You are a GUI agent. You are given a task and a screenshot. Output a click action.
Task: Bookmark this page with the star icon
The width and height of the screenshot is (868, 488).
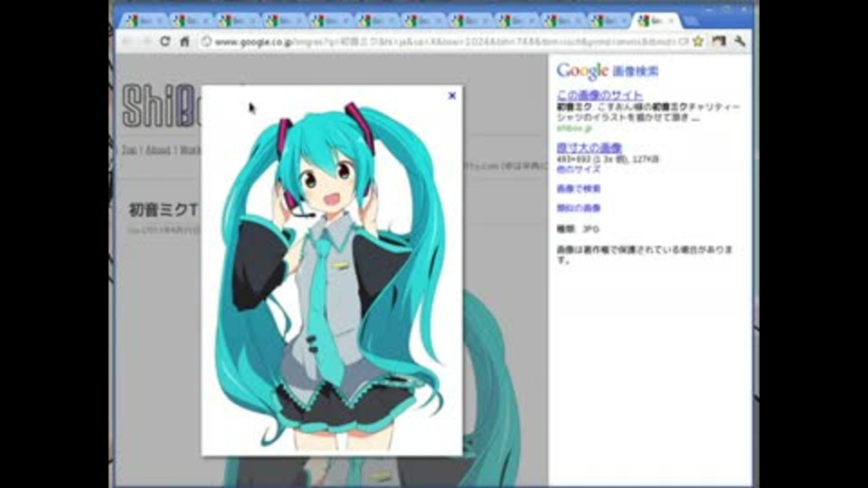(698, 42)
